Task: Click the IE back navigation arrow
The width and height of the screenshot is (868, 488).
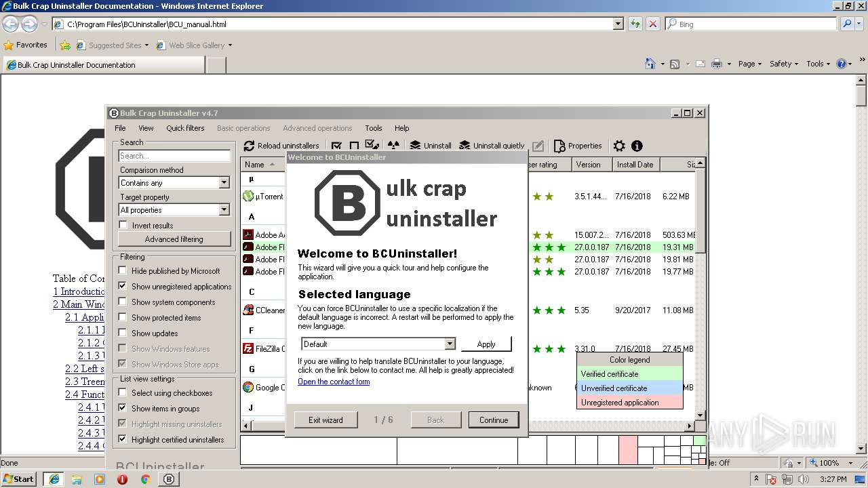Action: coord(10,24)
